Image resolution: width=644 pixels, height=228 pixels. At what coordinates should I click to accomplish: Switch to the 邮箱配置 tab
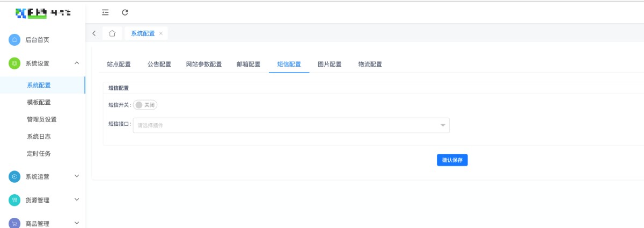tap(248, 65)
